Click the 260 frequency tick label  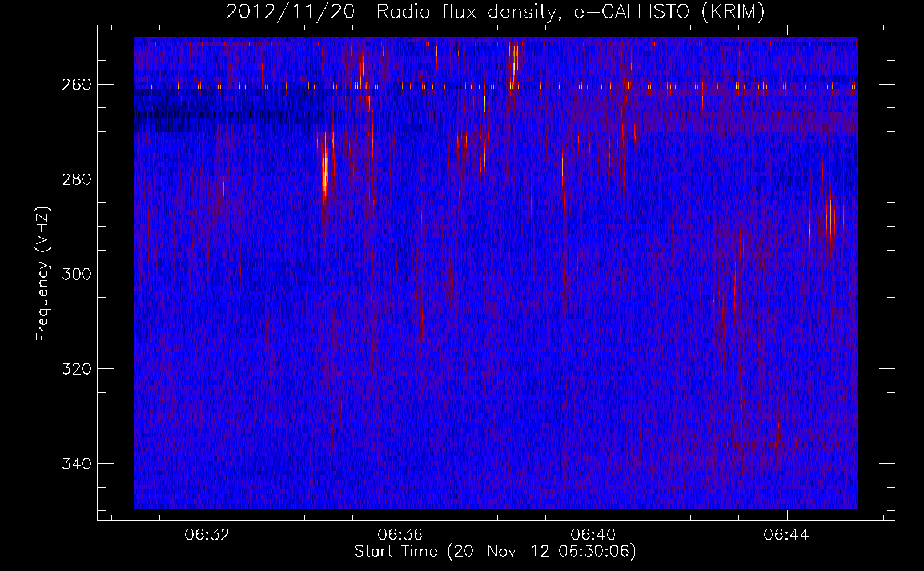pos(76,85)
